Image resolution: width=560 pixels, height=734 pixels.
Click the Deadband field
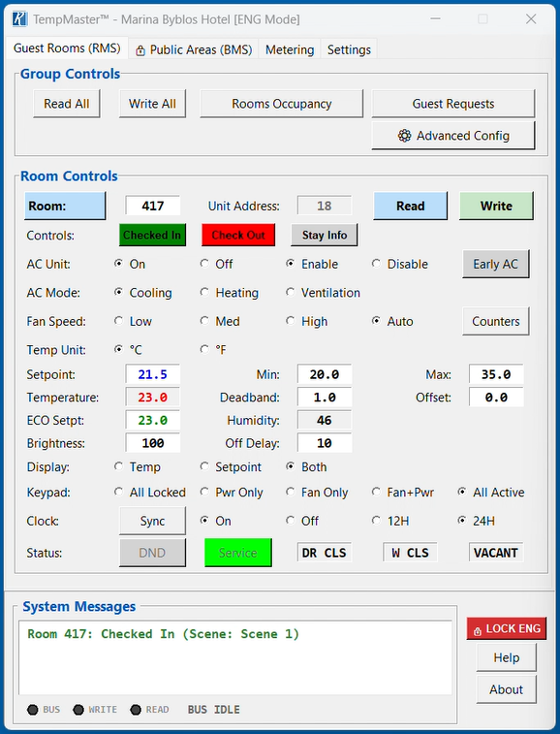pos(325,398)
